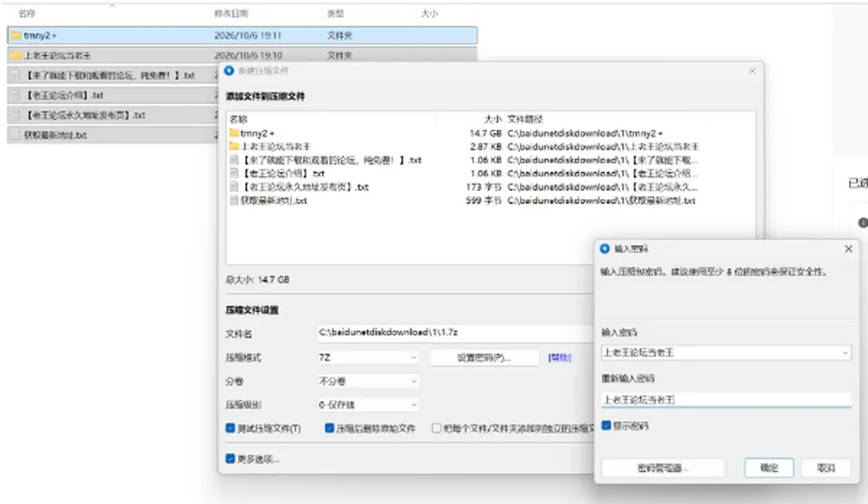The image size is (868, 504).
Task: Click the tmny2 + folder icon in compress dialog list
Action: pyautogui.click(x=233, y=133)
